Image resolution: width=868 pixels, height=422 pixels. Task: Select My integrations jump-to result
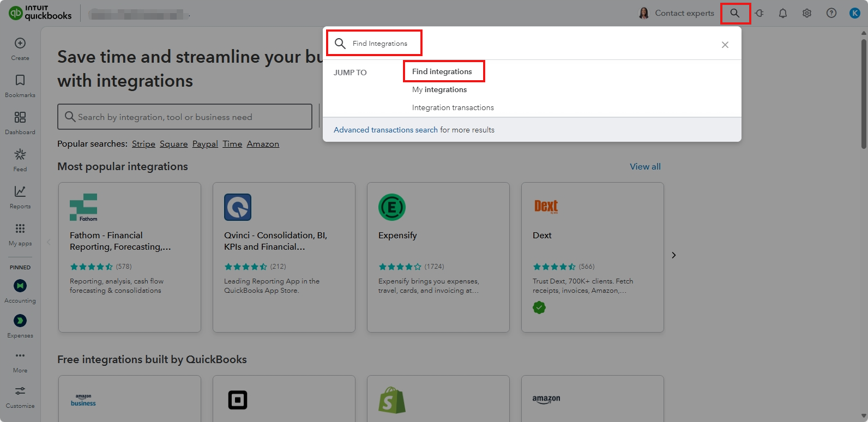439,89
